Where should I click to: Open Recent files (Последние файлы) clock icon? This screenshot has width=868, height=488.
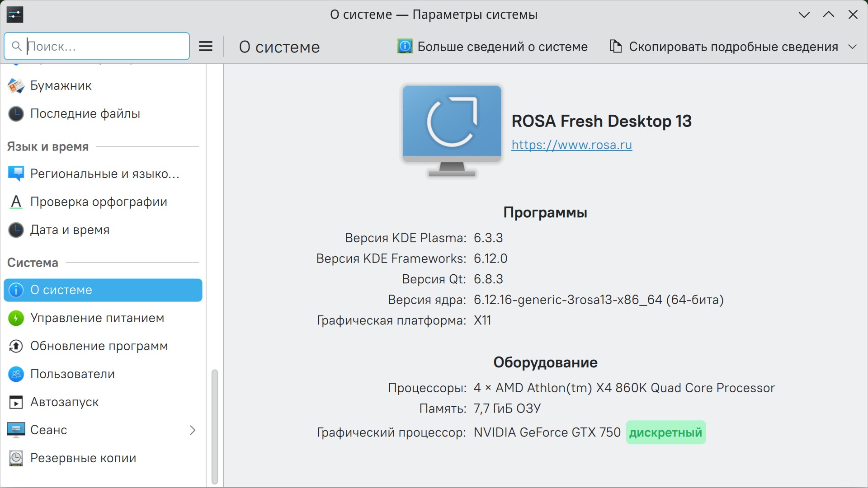pos(16,114)
